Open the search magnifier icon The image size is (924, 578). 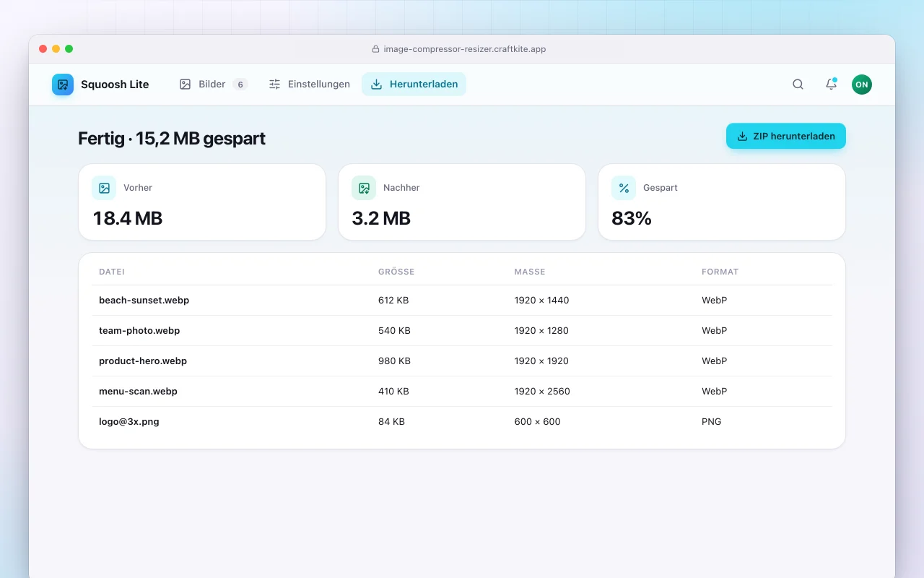coord(798,85)
